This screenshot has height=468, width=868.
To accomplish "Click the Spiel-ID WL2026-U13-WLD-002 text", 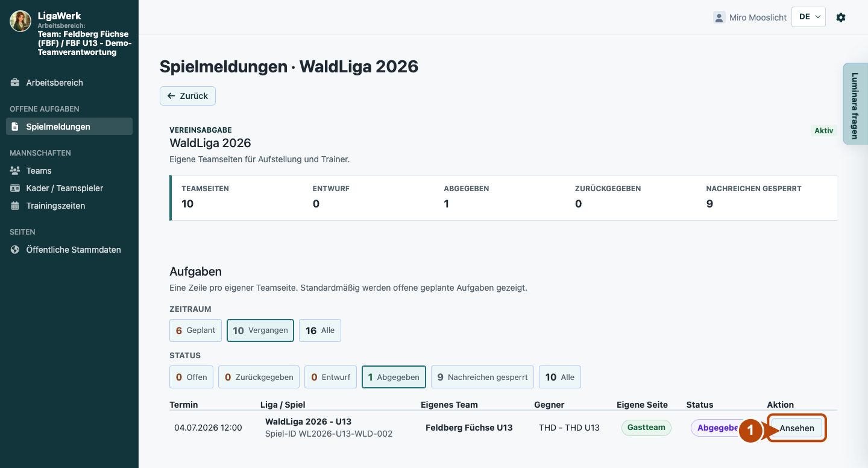I will [329, 434].
